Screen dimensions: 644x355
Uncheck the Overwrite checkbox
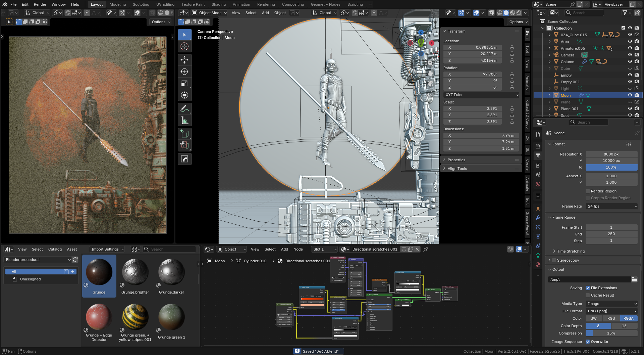pos(588,342)
